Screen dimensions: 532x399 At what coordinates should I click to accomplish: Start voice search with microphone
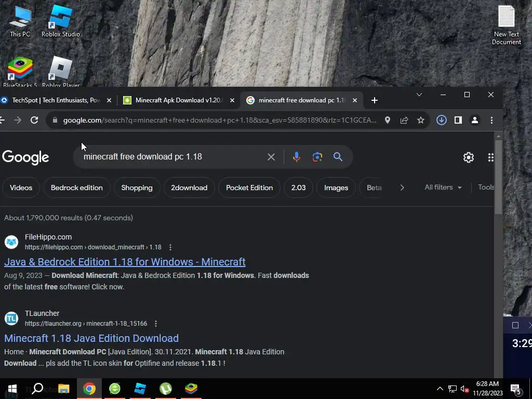[x=296, y=157]
